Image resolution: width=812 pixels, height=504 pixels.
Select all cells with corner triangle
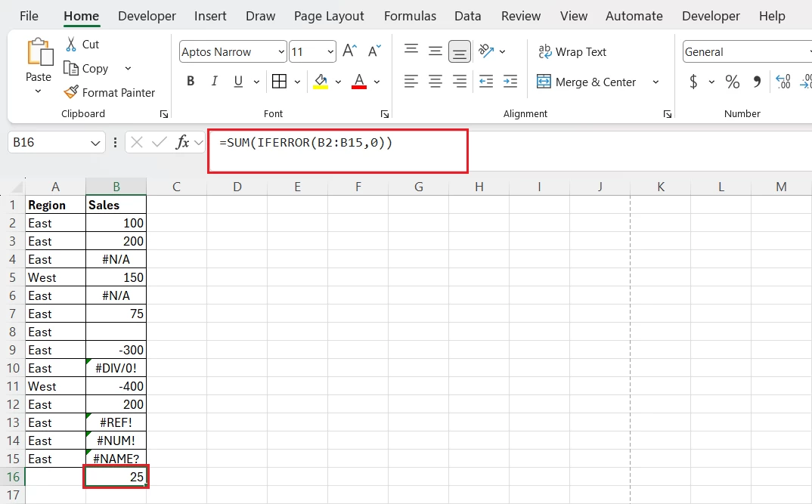[x=17, y=187]
